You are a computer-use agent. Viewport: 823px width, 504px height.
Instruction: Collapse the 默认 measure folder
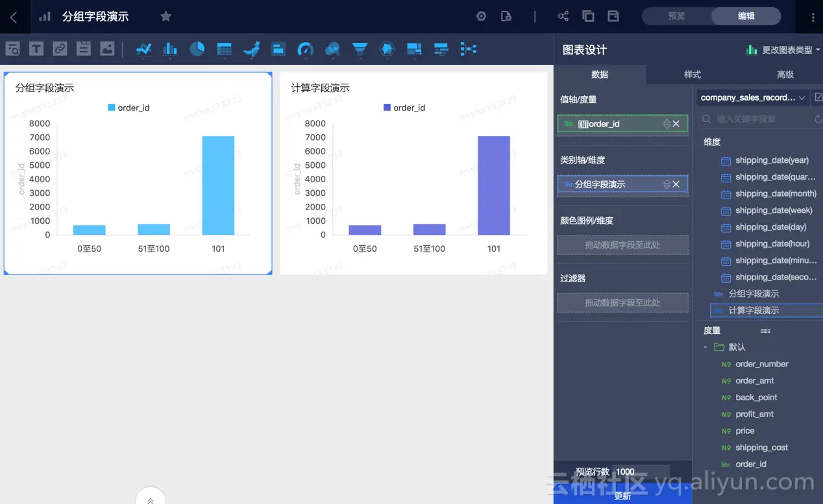click(706, 348)
